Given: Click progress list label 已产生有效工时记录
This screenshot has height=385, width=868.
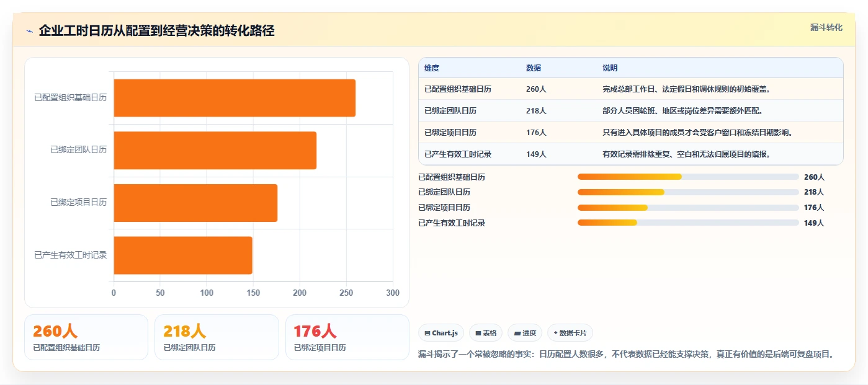Looking at the screenshot, I should [x=452, y=223].
